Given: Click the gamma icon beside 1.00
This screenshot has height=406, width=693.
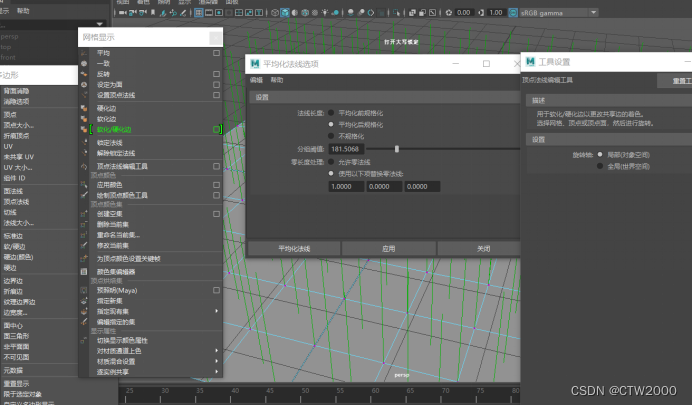Looking at the screenshot, I should (x=481, y=13).
